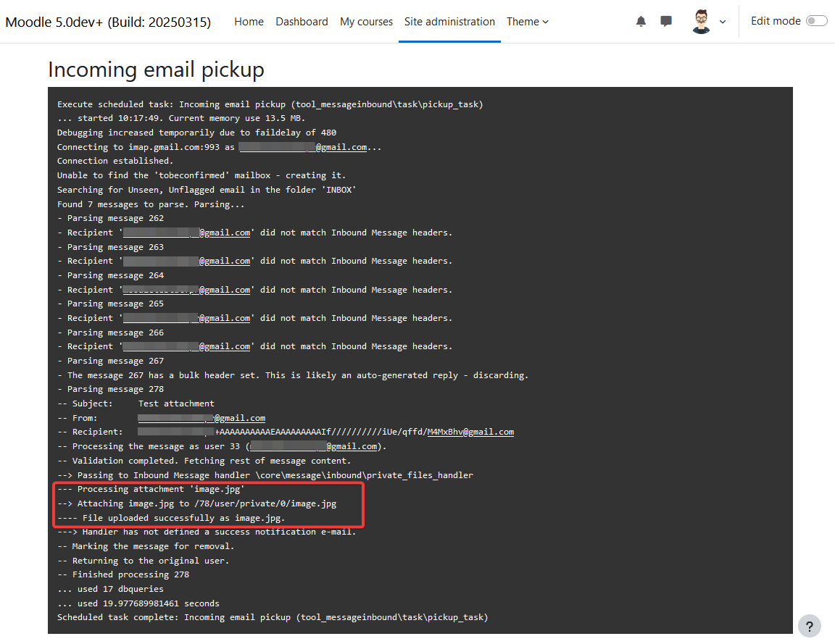Click the 'Finished processing 278' line
The height and width of the screenshot is (644, 835).
(x=123, y=574)
